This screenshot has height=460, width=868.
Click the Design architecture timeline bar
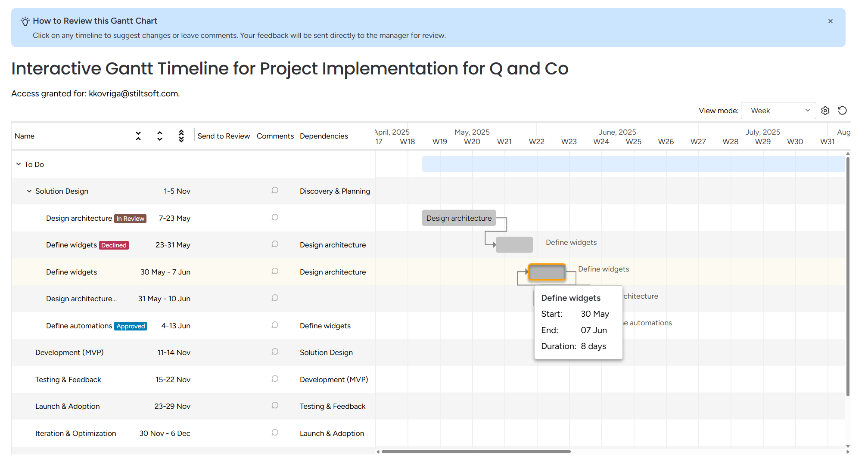pos(459,218)
